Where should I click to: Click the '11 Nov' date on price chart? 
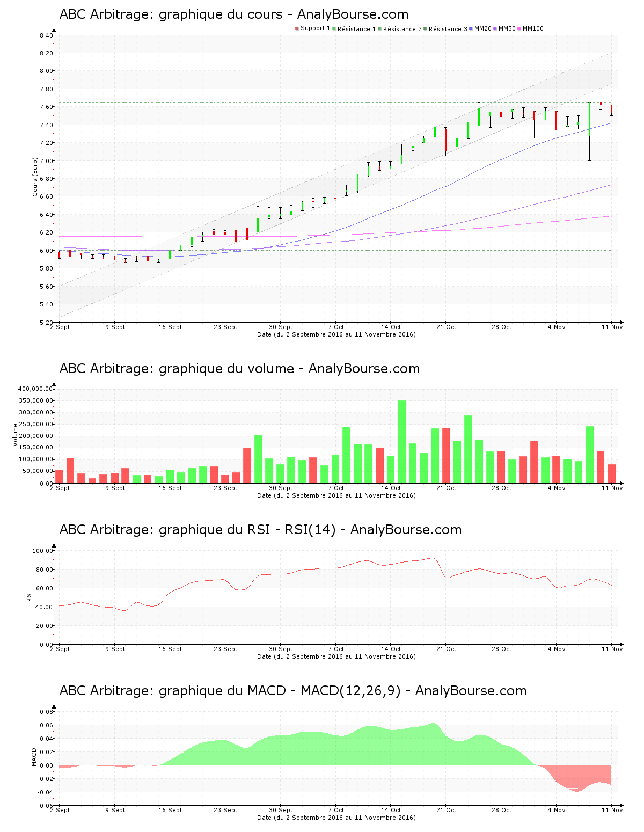[x=612, y=327]
